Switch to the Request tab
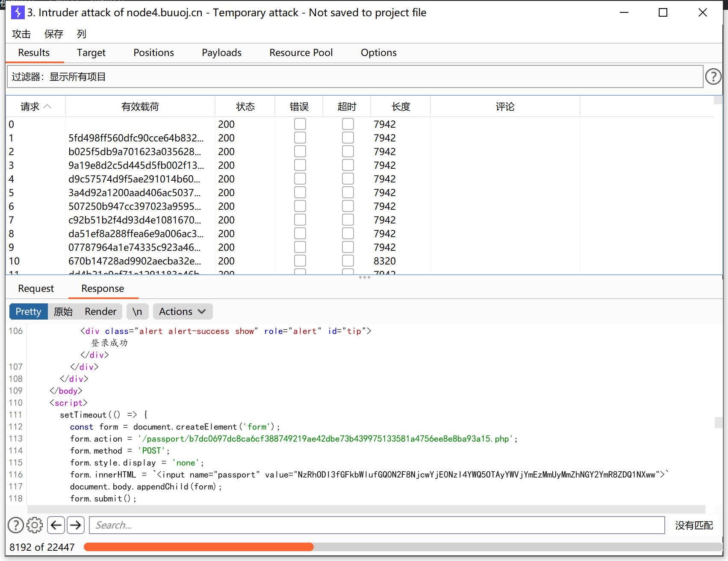Viewport: 728px width, 561px height. pos(36,288)
